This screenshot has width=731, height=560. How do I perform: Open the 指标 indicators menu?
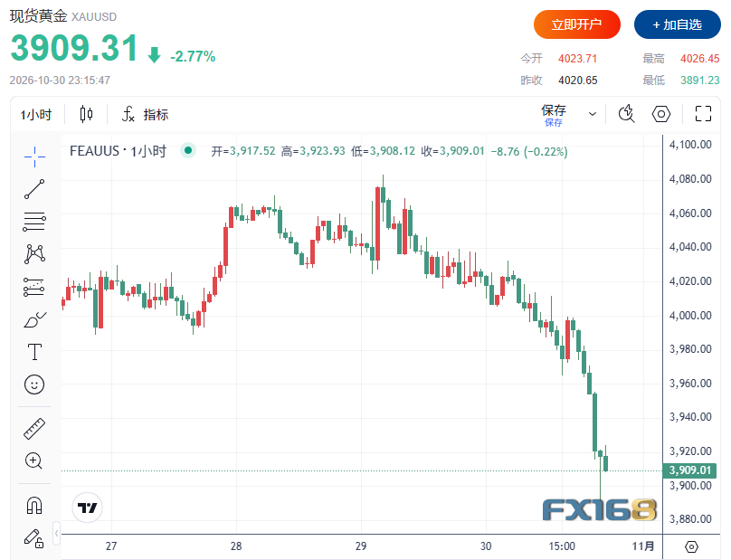[146, 115]
